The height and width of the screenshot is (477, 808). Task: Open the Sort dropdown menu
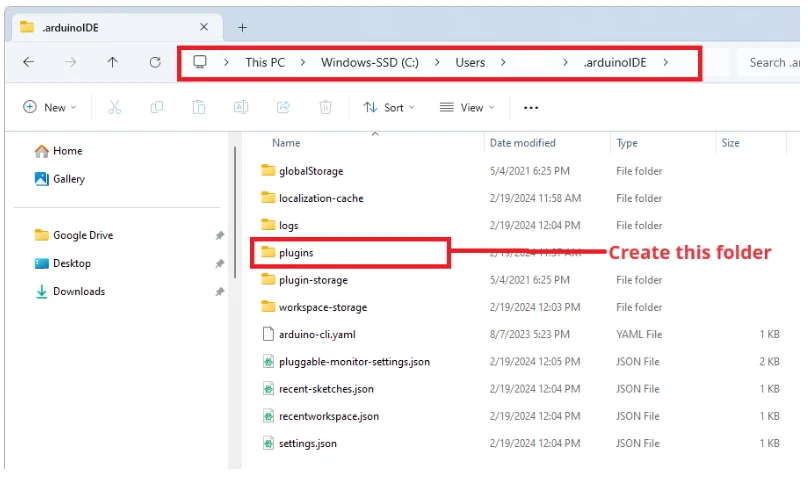[x=390, y=107]
